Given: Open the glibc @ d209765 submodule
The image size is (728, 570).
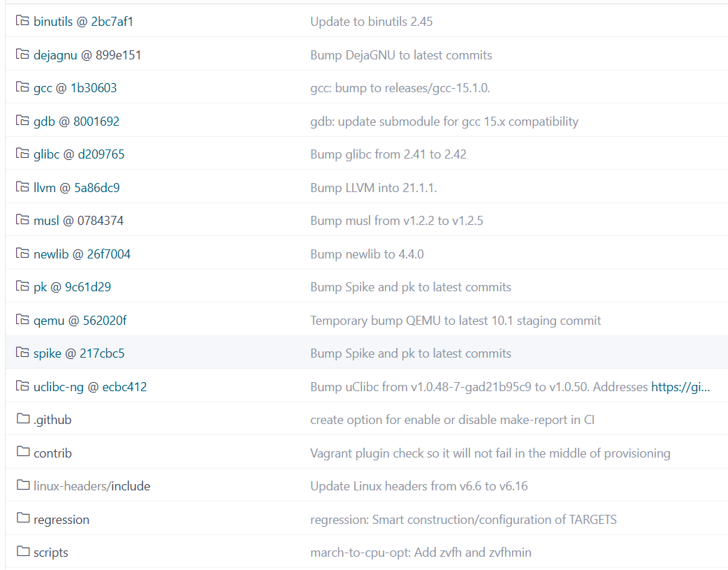Looking at the screenshot, I should click(79, 154).
